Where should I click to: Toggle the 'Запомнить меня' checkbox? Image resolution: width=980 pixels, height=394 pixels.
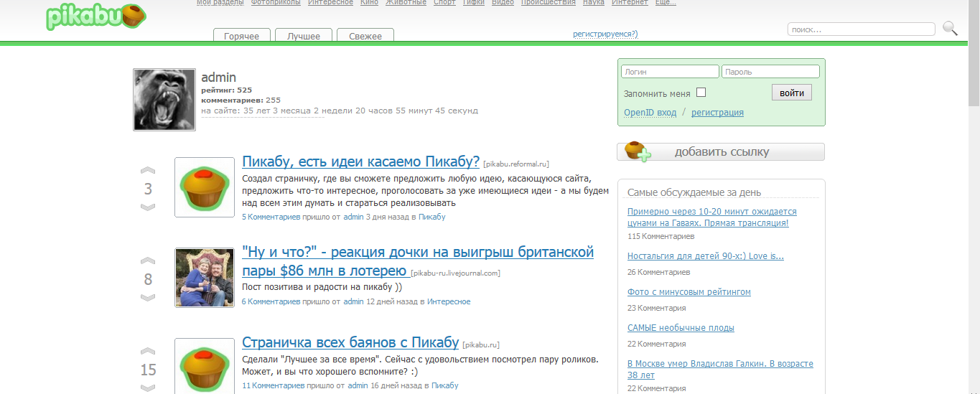point(701,93)
